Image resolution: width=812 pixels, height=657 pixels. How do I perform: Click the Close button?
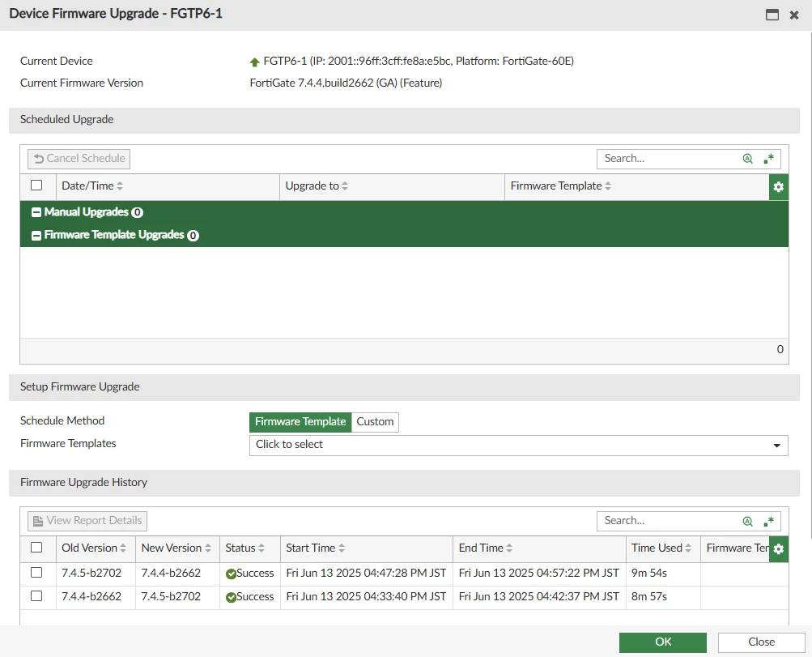tap(761, 642)
